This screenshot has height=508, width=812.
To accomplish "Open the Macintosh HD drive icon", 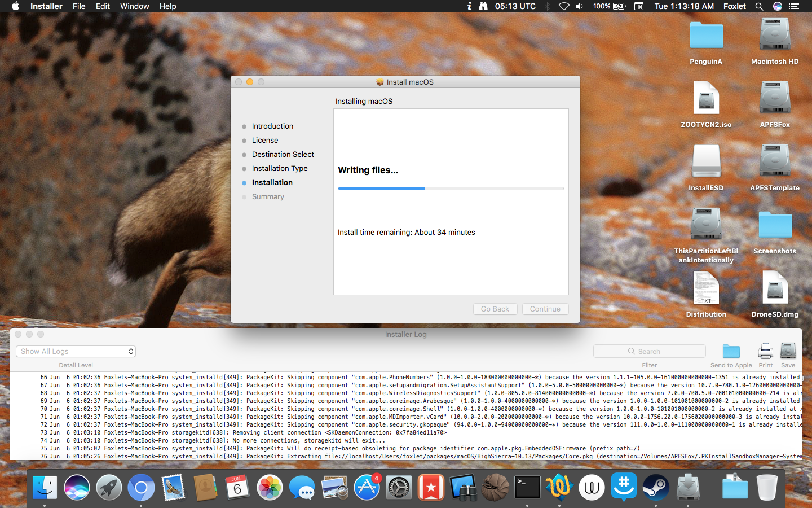I will 775,35.
